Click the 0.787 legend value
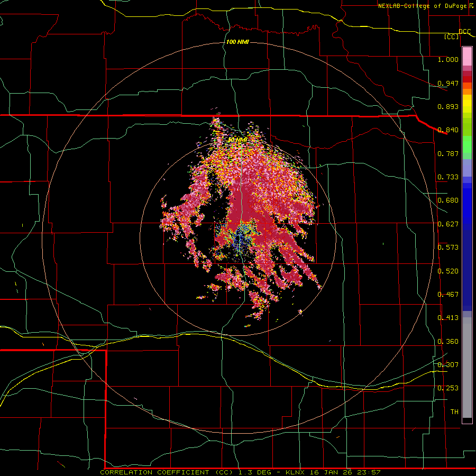The image size is (476, 476). 448,153
